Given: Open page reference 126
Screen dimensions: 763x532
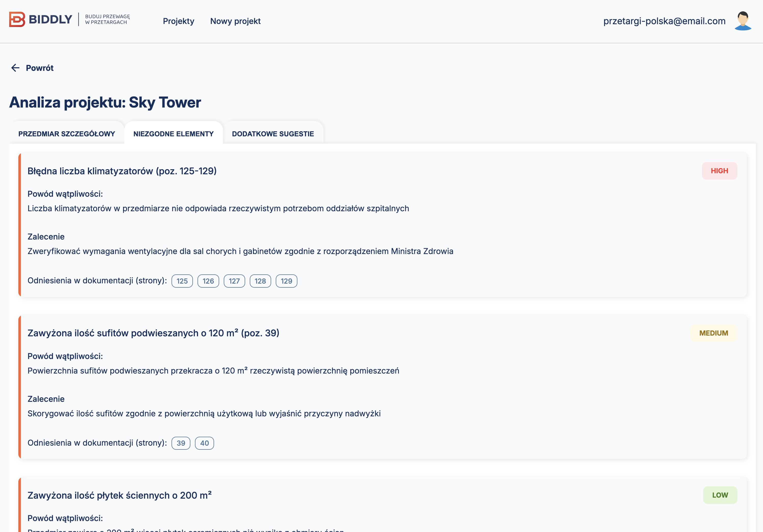Looking at the screenshot, I should pyautogui.click(x=208, y=281).
